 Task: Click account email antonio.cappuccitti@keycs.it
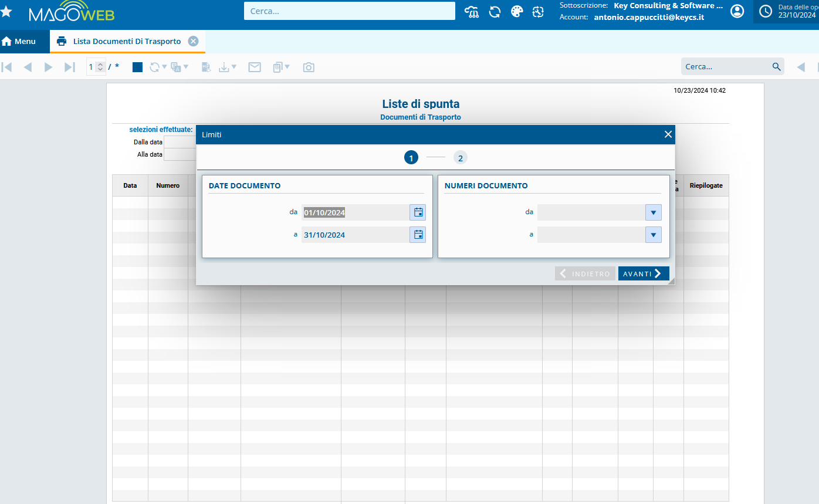tap(649, 17)
